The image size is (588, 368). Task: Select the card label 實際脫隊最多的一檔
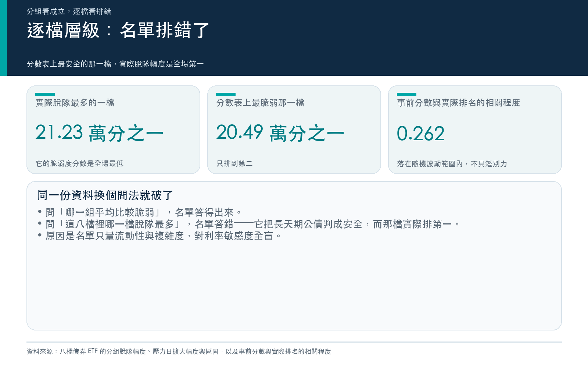point(75,103)
